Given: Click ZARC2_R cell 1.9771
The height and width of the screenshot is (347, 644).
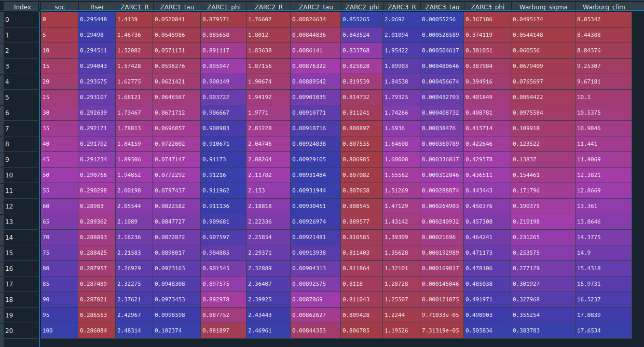Looking at the screenshot, I should coord(269,113).
